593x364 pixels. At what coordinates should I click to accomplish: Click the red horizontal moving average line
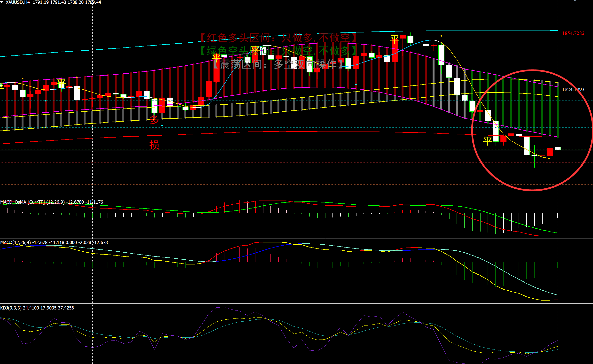pos(291,132)
